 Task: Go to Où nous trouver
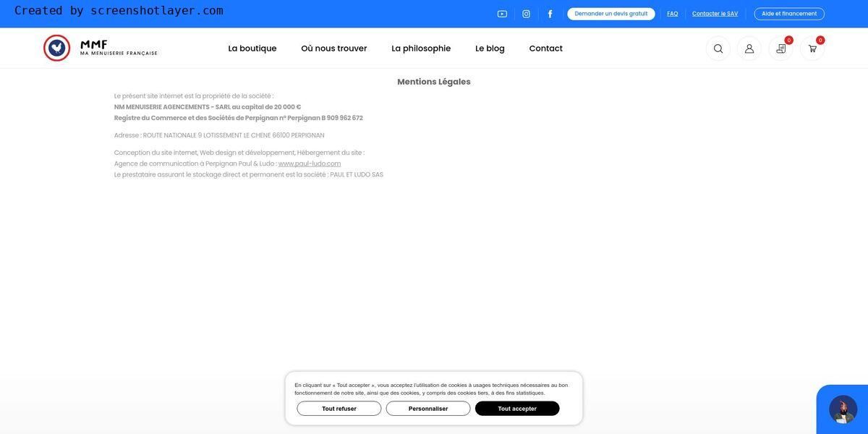click(x=334, y=48)
